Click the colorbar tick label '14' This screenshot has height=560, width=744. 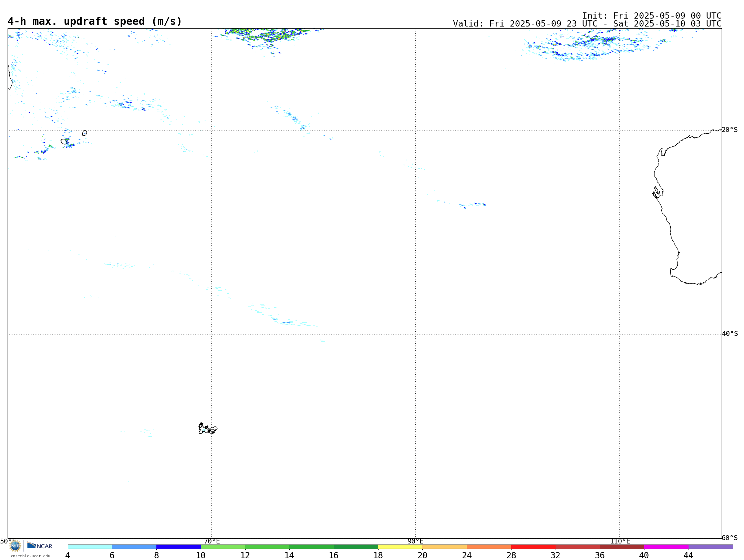point(289,555)
